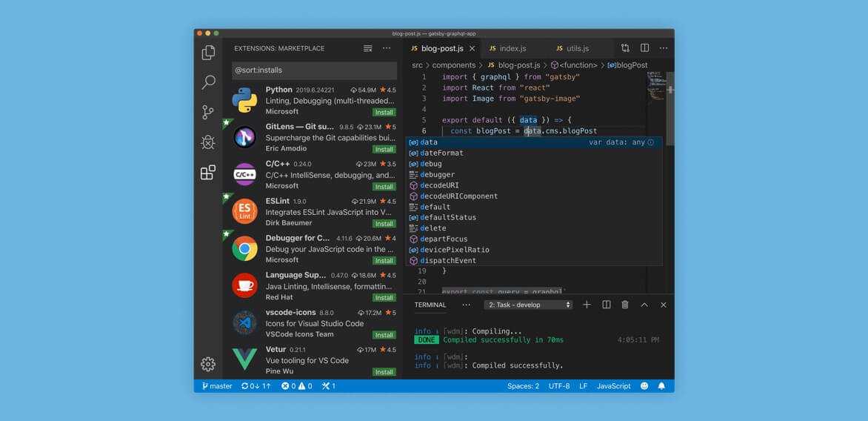Click the C/C++ extension icon
This screenshot has width=868, height=421.
tap(244, 174)
